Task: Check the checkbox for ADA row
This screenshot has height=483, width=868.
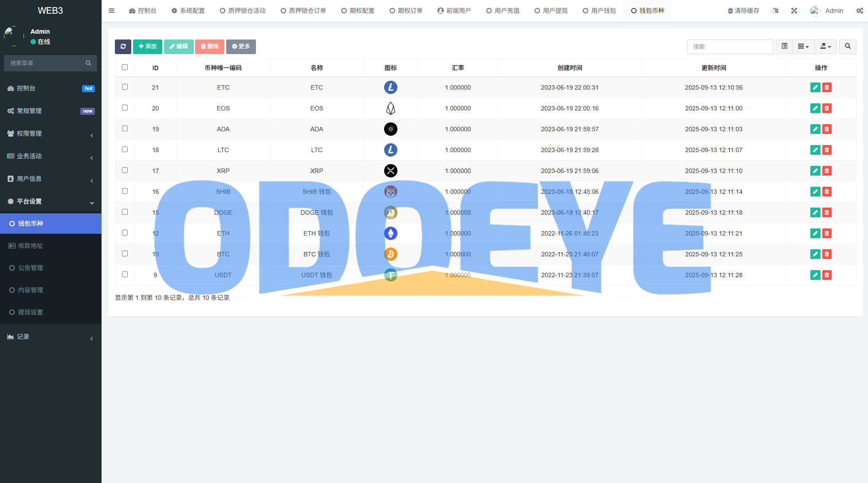Action: click(x=125, y=129)
